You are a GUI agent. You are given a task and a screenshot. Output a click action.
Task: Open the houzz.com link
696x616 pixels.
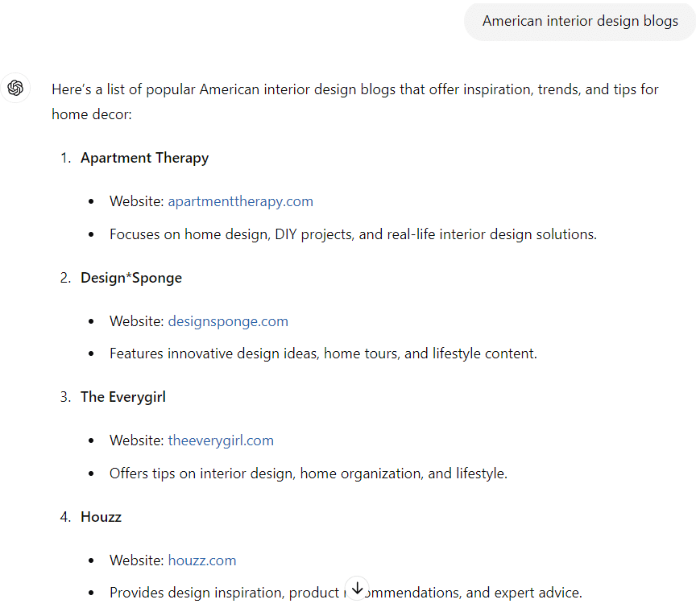pos(202,560)
